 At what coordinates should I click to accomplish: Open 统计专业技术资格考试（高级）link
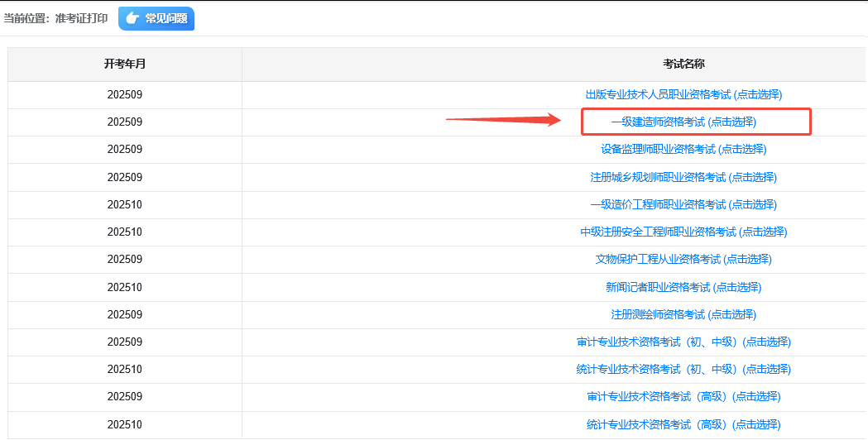[683, 424]
